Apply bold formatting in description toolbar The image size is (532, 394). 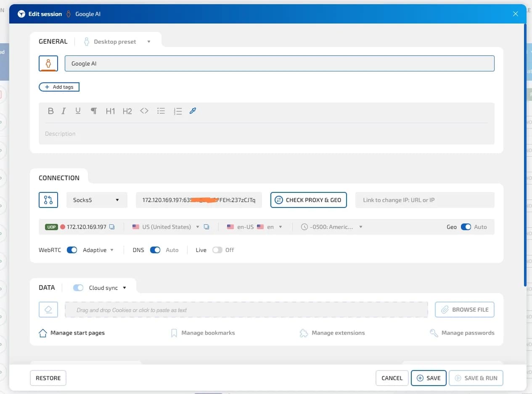coord(51,111)
